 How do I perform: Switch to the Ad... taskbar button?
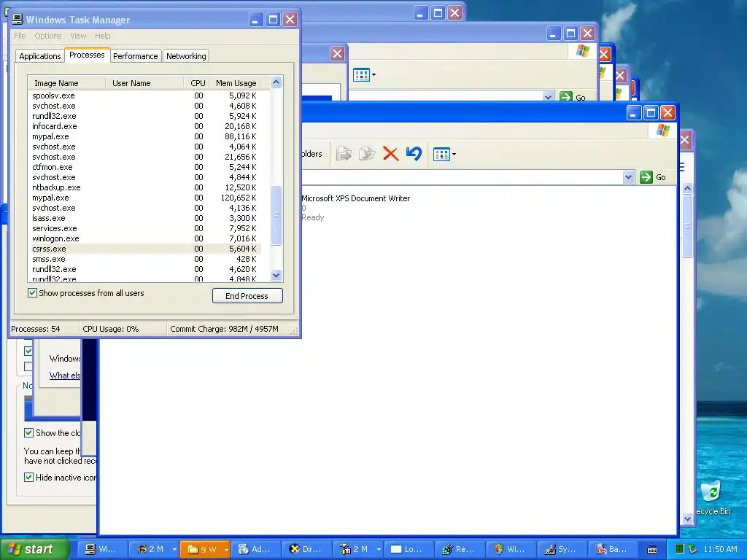[255, 549]
